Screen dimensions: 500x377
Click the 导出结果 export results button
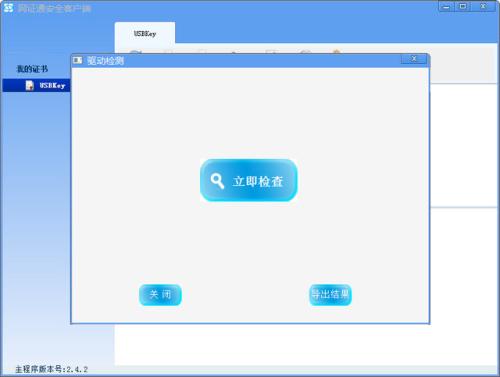pos(330,295)
